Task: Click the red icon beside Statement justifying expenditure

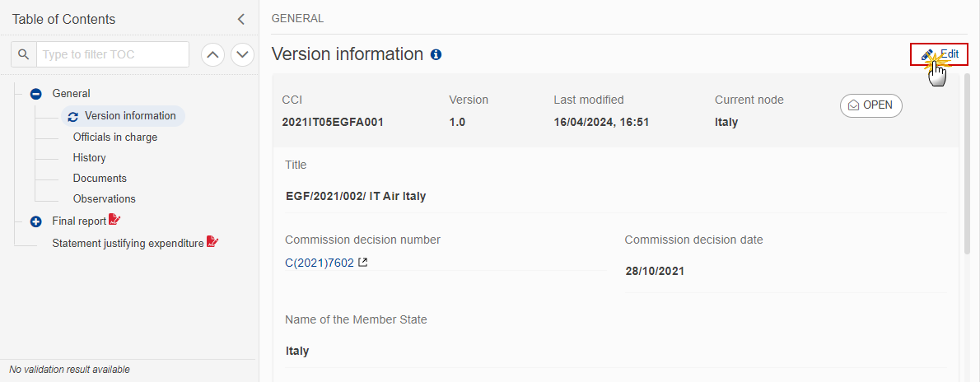Action: [212, 242]
